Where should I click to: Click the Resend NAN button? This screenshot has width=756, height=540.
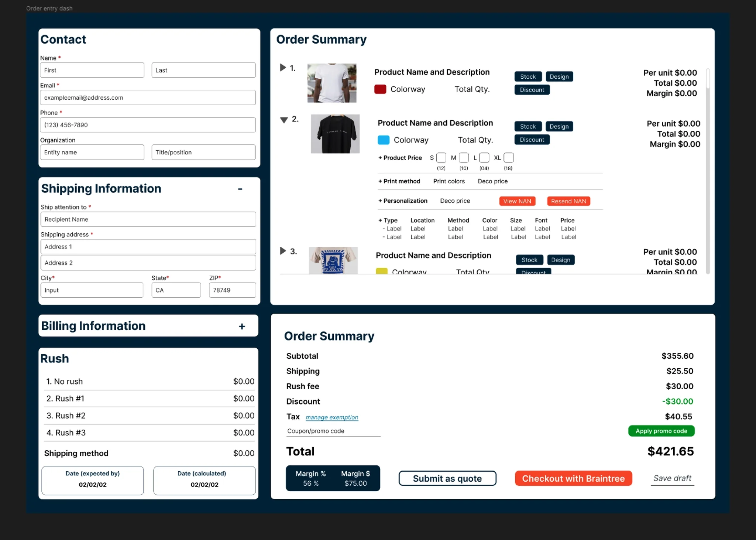point(568,201)
